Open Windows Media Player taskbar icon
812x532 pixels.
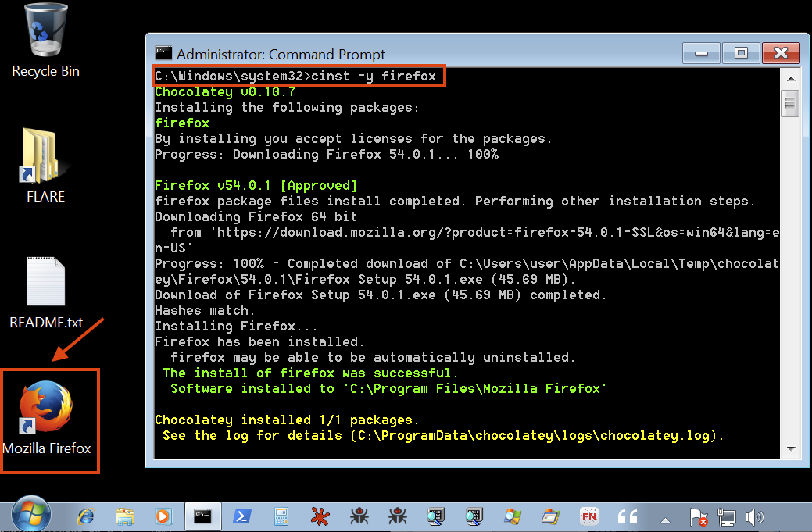click(x=163, y=516)
